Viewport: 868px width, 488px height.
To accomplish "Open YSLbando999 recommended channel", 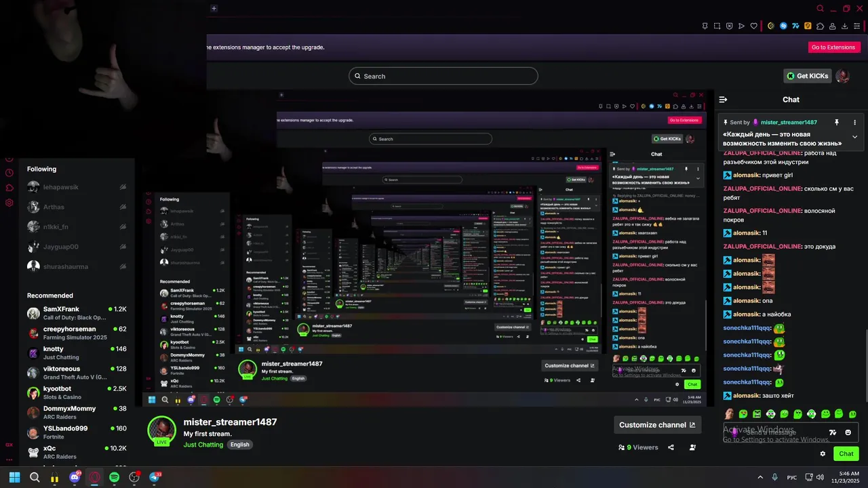I will coord(77,432).
